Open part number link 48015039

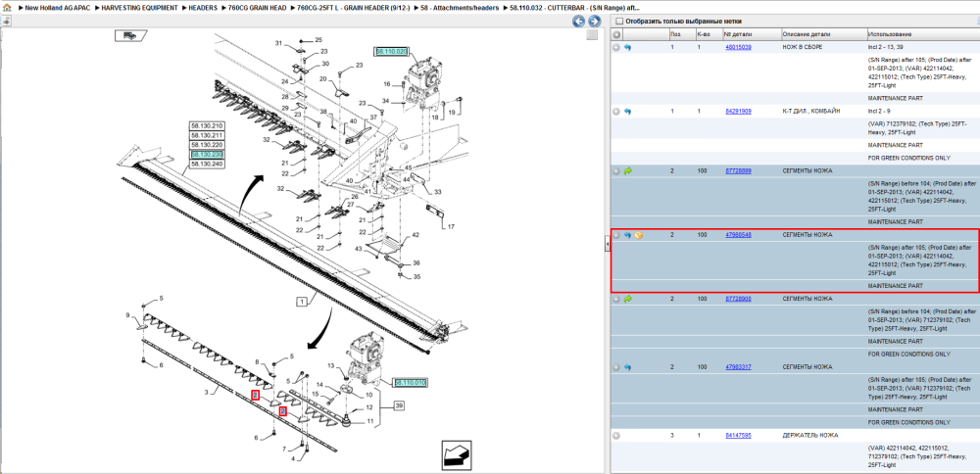click(x=738, y=47)
